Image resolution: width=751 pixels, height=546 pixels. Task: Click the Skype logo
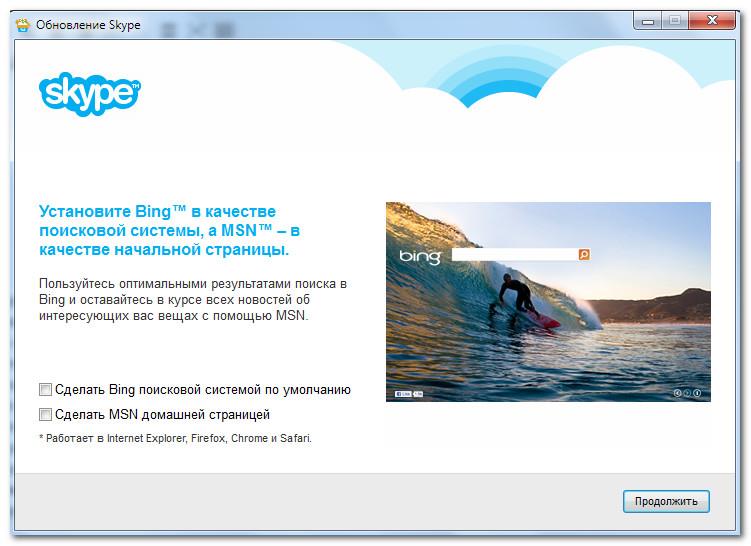89,93
